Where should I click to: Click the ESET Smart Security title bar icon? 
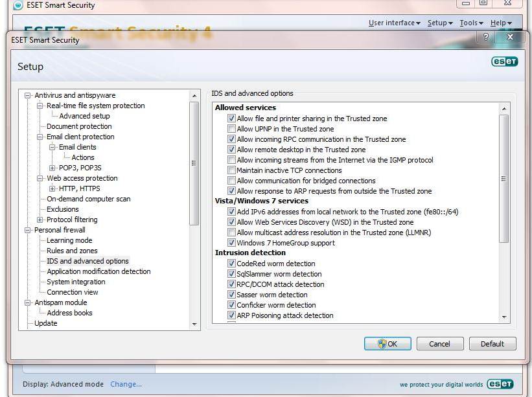tap(18, 5)
